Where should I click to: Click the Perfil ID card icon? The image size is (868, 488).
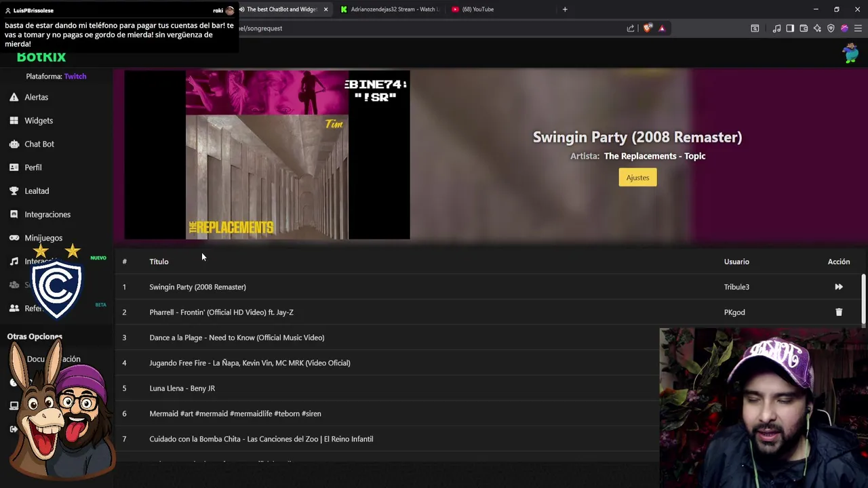14,167
